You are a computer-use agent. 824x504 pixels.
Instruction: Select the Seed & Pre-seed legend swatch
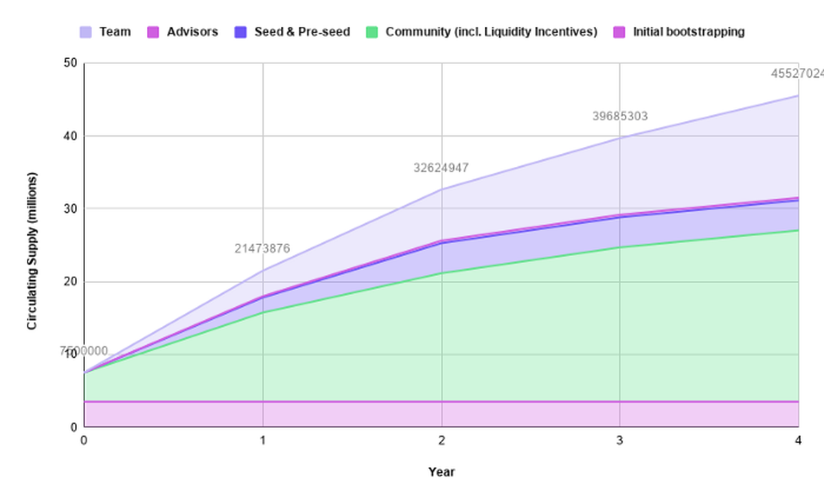click(240, 32)
